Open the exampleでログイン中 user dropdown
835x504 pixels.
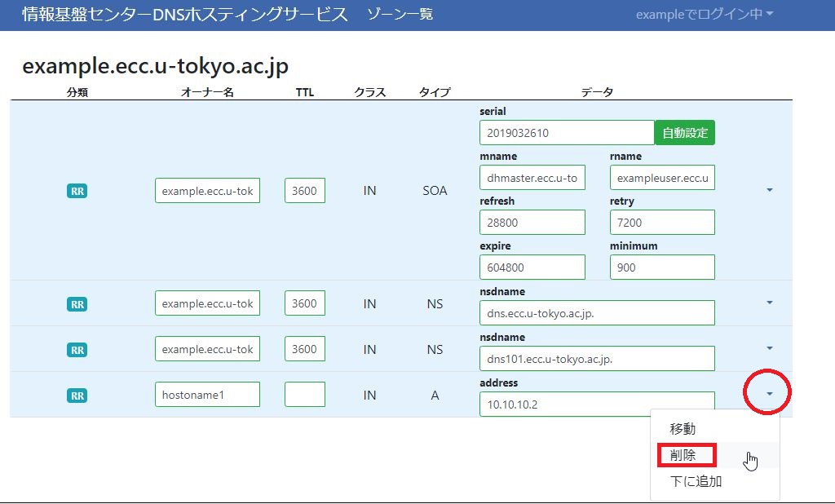[x=705, y=15]
